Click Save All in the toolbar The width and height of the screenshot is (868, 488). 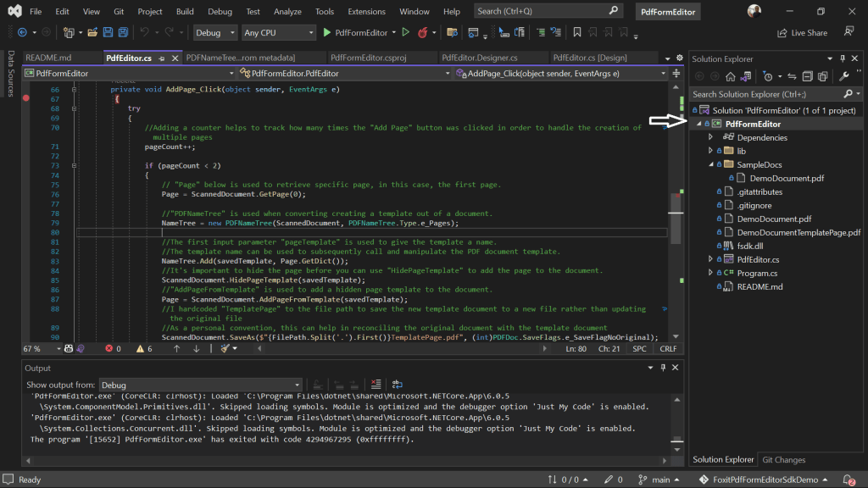coord(123,33)
